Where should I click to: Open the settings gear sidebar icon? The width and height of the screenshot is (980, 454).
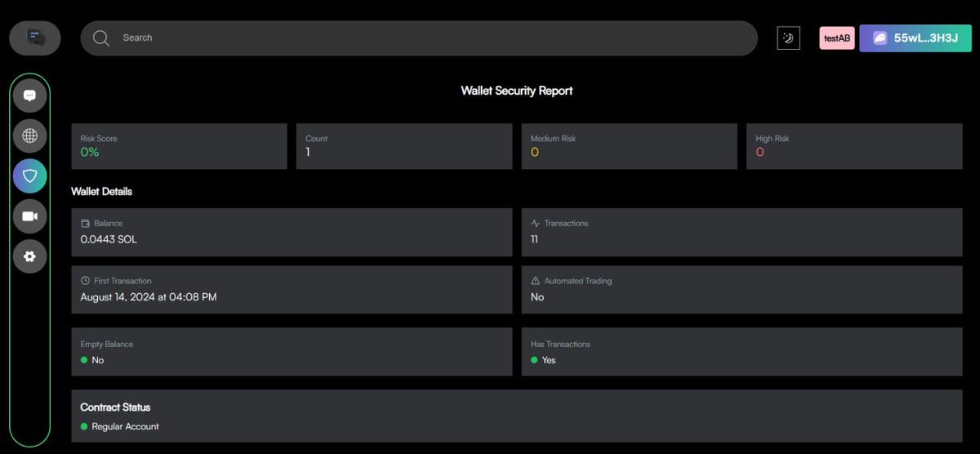click(30, 256)
